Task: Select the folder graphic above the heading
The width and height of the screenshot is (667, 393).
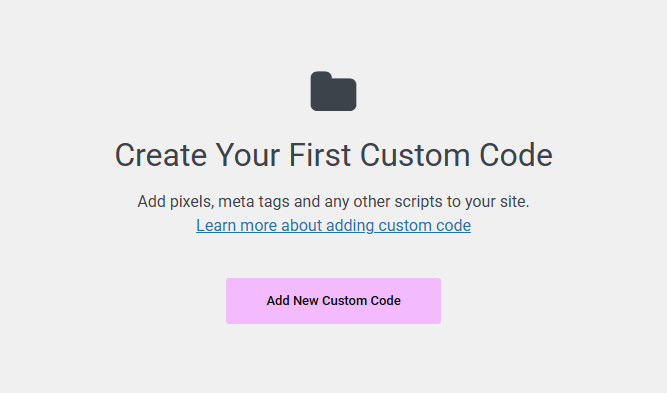Action: coord(334,91)
